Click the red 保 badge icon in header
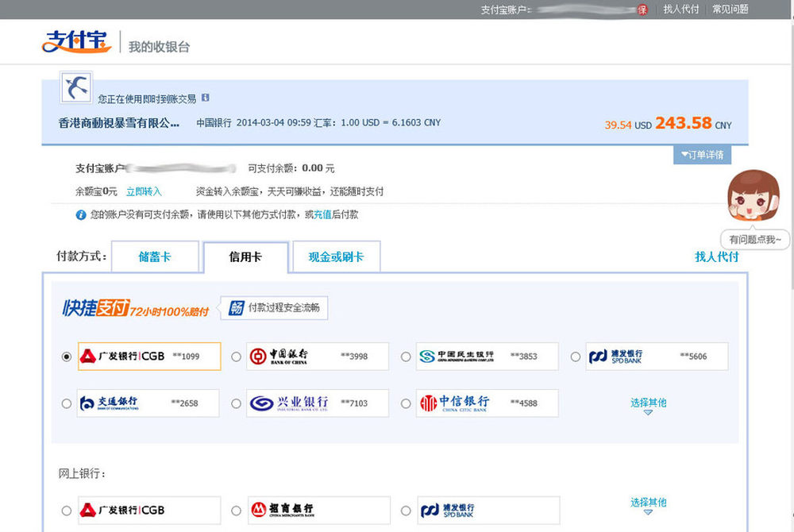Screen dimensions: 794x532 642,10
